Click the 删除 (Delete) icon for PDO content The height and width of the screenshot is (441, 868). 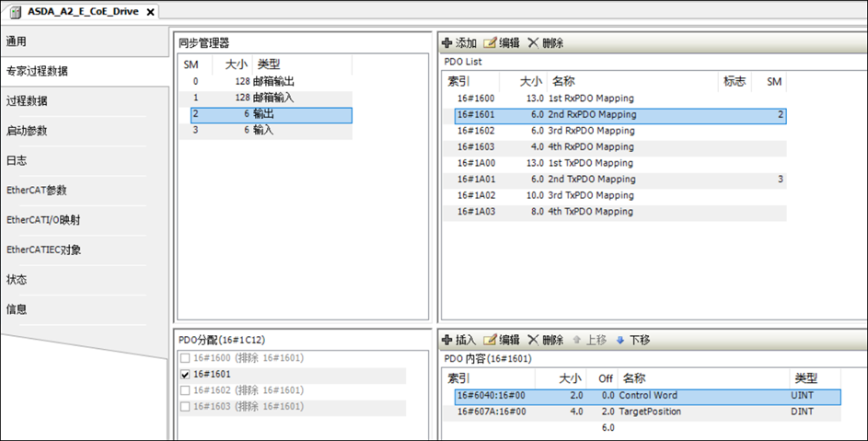pyautogui.click(x=533, y=340)
